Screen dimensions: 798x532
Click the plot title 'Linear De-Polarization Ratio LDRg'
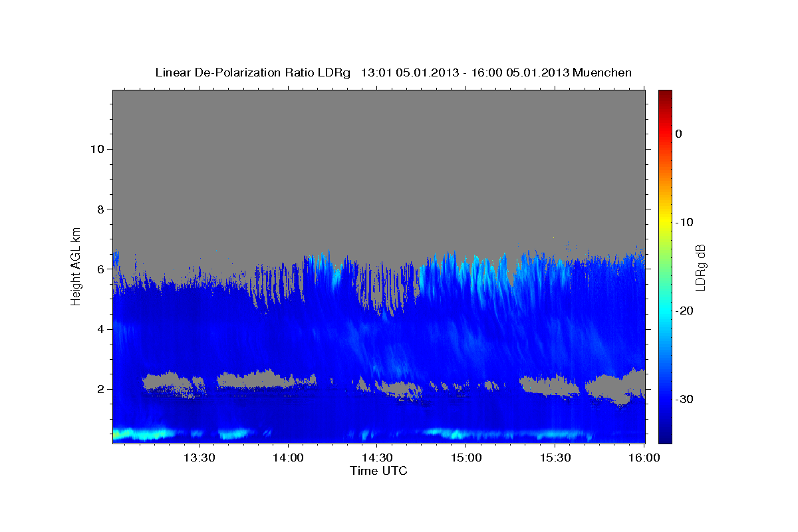253,72
